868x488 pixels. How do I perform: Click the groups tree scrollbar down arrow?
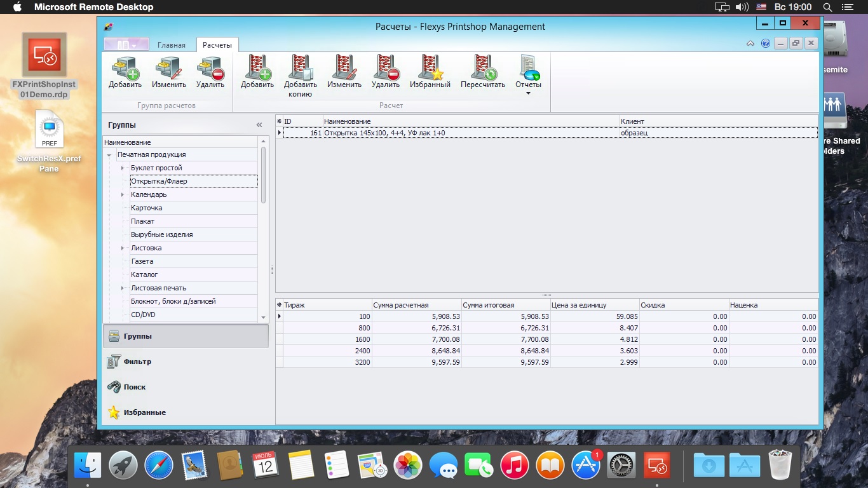[264, 317]
